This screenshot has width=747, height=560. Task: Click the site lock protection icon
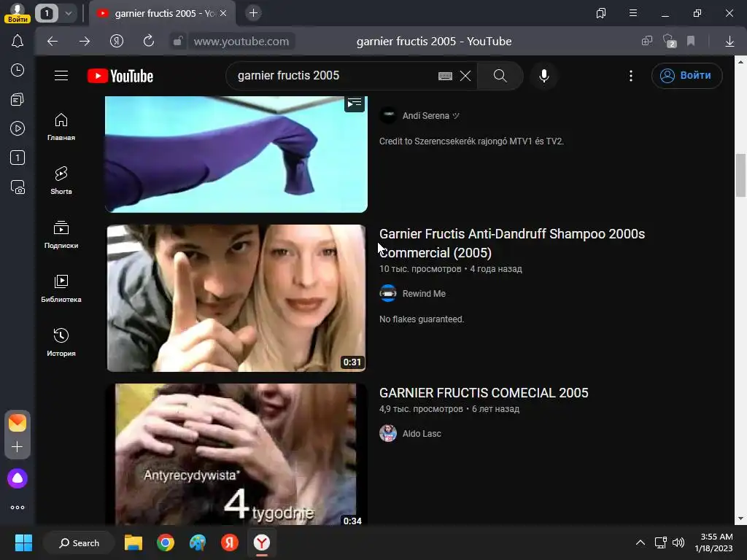pyautogui.click(x=178, y=42)
